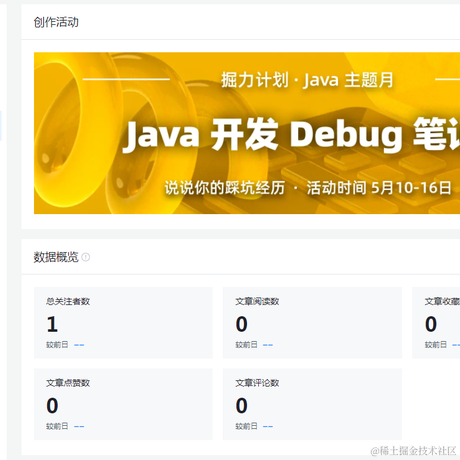Click 较前日 under 文章点赞数
Viewport: 460px width, 460px height.
click(x=57, y=426)
